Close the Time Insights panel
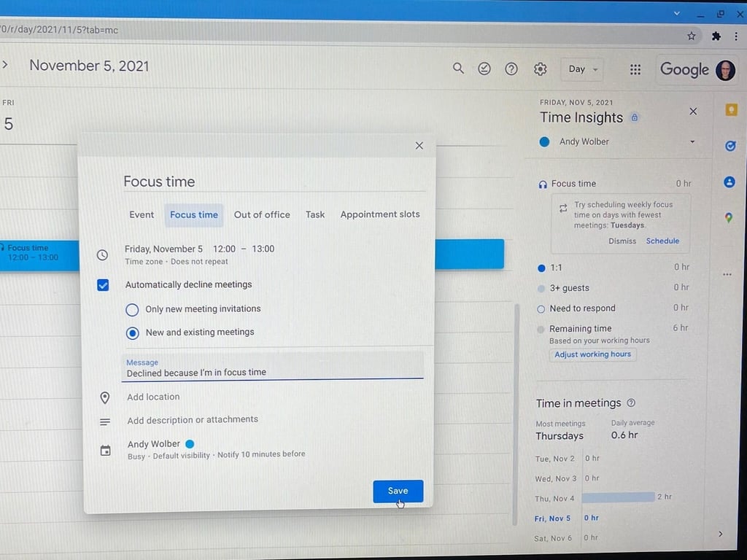Image resolution: width=747 pixels, height=560 pixels. [693, 112]
